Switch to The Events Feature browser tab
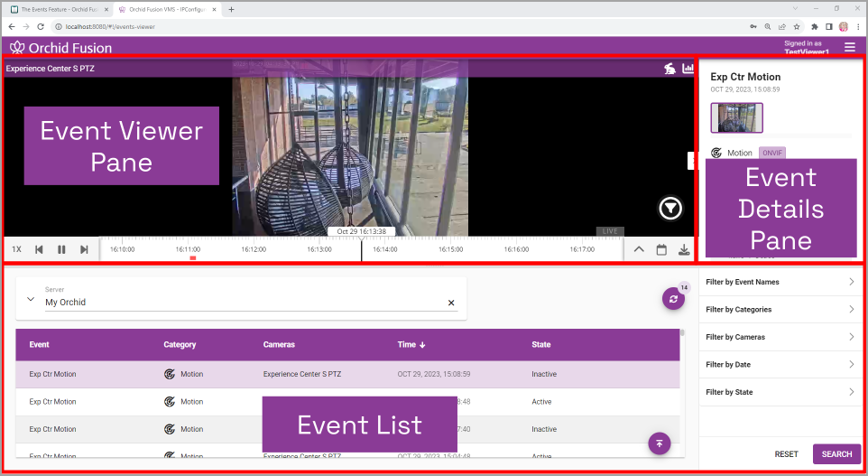 [x=58, y=9]
